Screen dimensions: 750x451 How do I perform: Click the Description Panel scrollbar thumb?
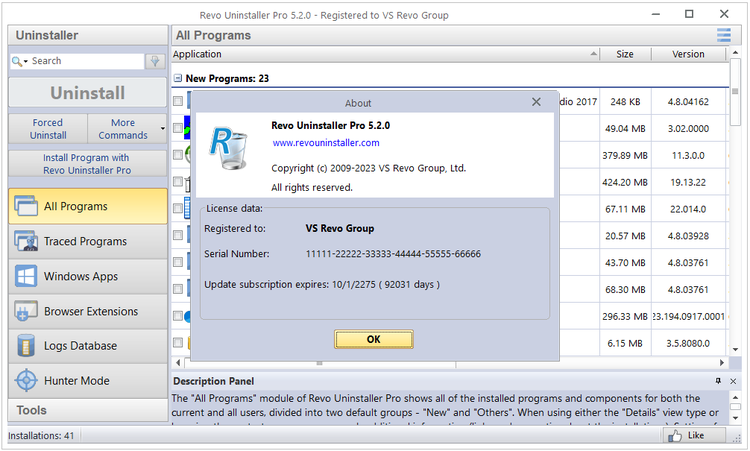pos(735,407)
